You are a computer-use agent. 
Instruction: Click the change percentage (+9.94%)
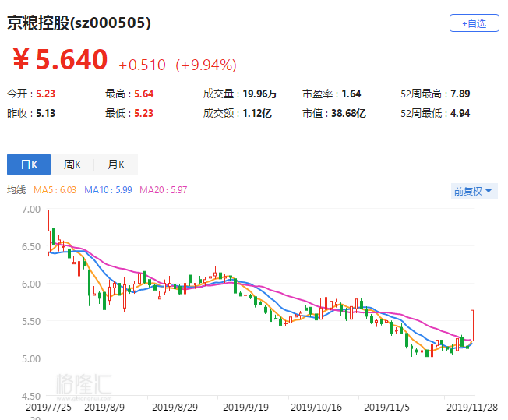(x=206, y=65)
